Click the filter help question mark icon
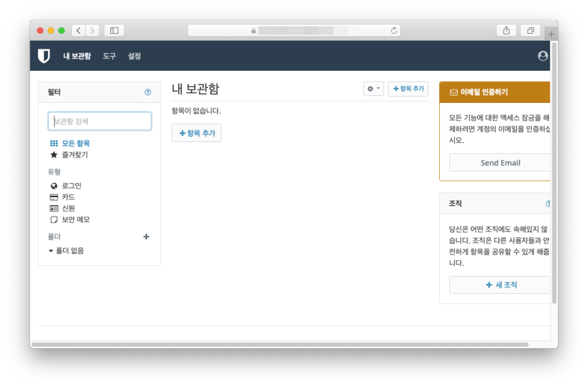588x388 pixels. pos(148,93)
